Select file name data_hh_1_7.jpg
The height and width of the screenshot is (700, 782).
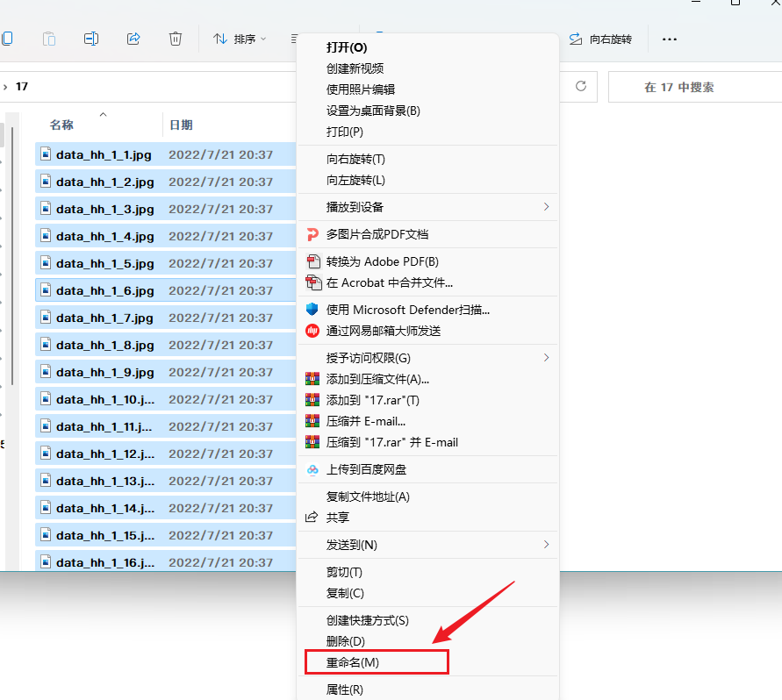tap(104, 318)
